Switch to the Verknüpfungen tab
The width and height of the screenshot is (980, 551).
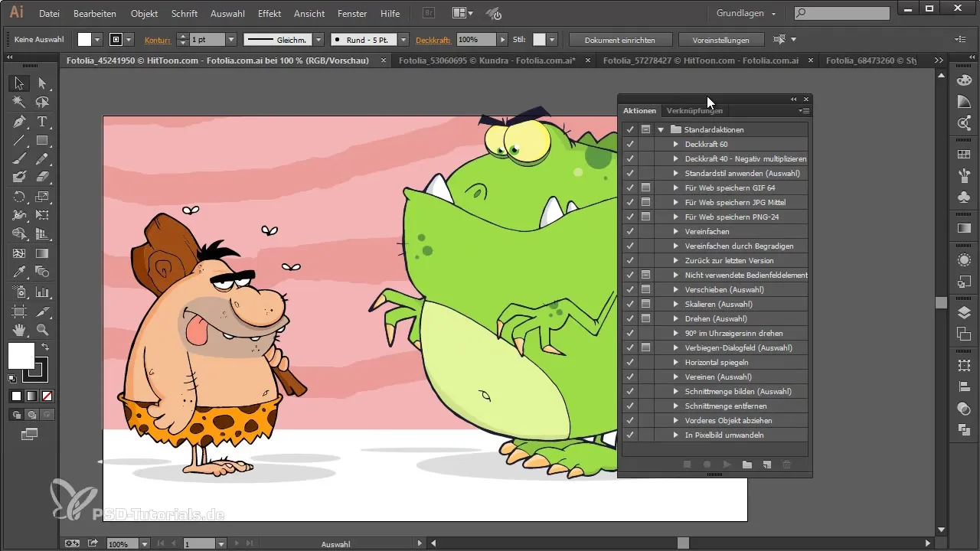694,111
